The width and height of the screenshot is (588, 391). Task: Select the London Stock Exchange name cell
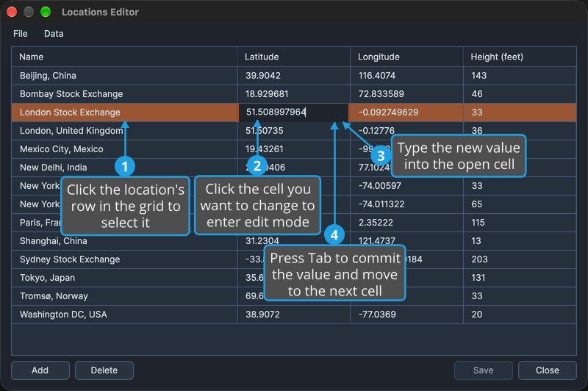tap(124, 112)
